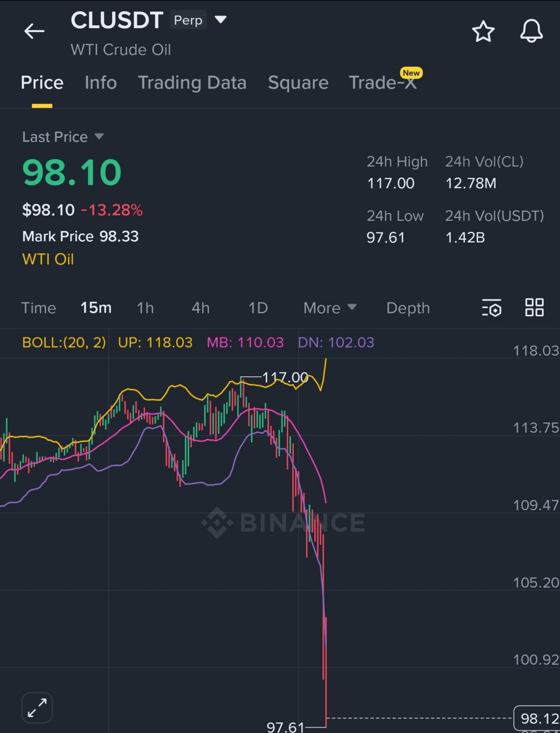560x733 pixels.
Task: Select the Time line chart option
Action: point(39,308)
